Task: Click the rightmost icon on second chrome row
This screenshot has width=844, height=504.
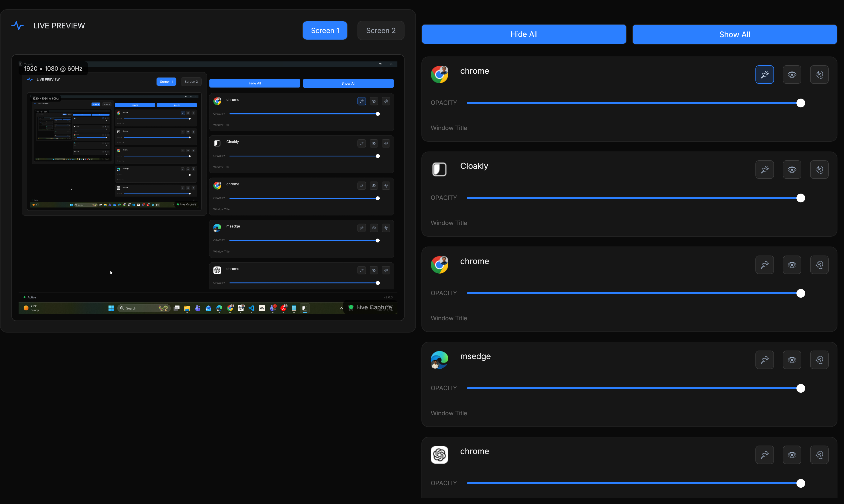Action: pos(819,265)
